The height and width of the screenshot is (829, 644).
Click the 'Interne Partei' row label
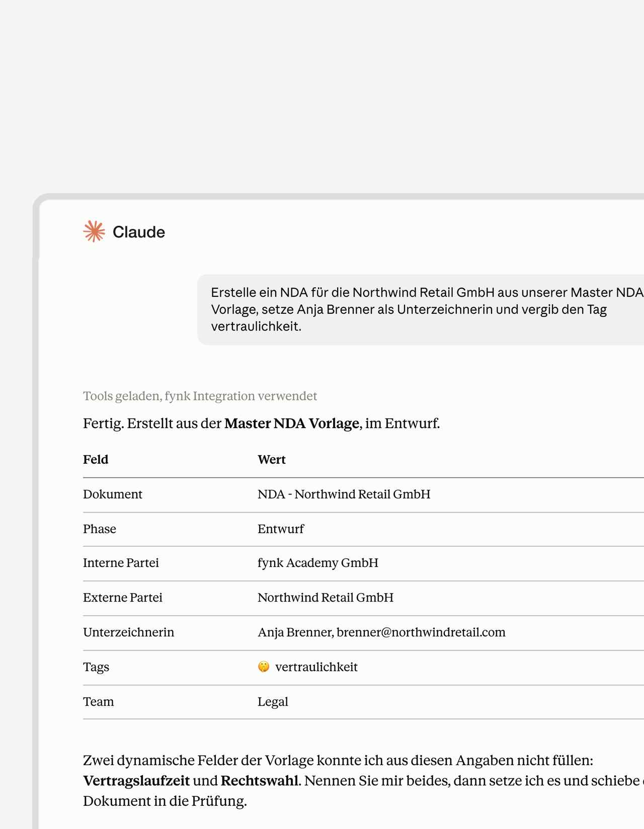tap(121, 563)
